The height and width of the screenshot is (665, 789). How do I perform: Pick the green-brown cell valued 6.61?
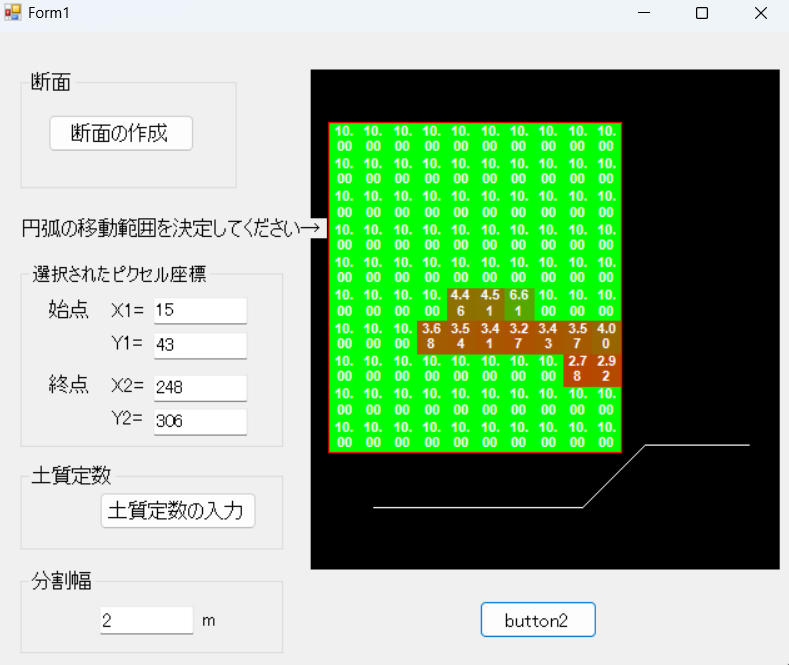pyautogui.click(x=519, y=303)
